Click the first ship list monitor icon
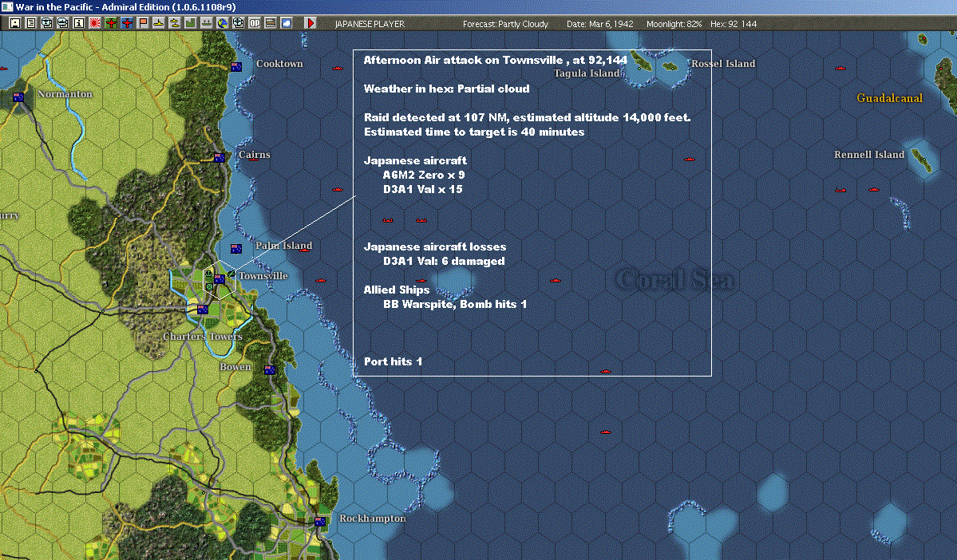Image resolution: width=957 pixels, height=560 pixels. coord(47,23)
